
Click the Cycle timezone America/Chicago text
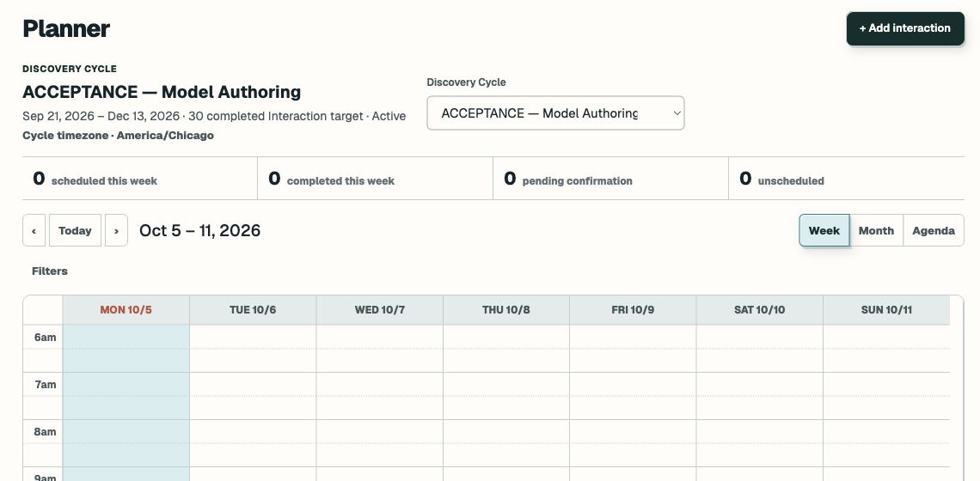[118, 136]
